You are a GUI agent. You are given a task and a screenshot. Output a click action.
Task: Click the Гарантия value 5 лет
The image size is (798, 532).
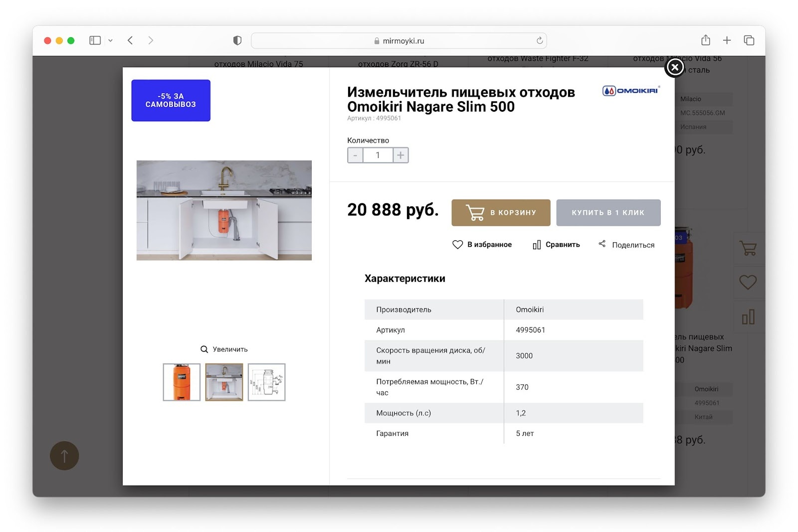coord(525,433)
